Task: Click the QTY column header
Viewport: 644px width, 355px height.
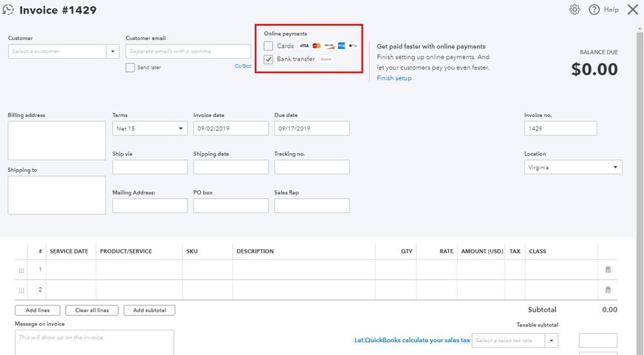Action: tap(407, 251)
